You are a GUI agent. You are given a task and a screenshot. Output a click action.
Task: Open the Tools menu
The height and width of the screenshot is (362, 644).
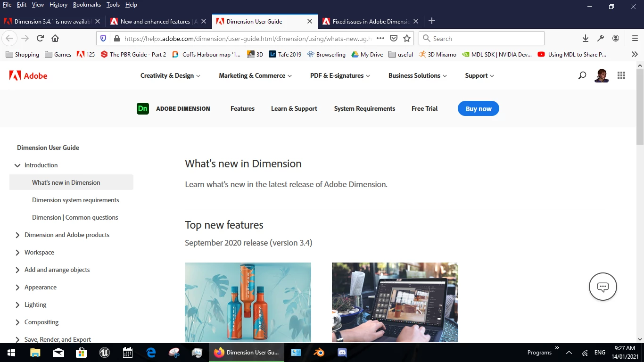click(113, 5)
